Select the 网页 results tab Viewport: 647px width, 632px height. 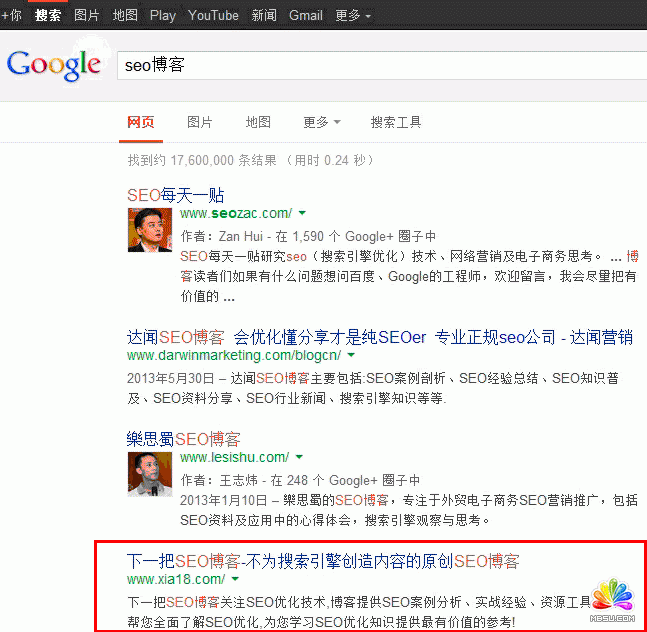click(x=141, y=122)
